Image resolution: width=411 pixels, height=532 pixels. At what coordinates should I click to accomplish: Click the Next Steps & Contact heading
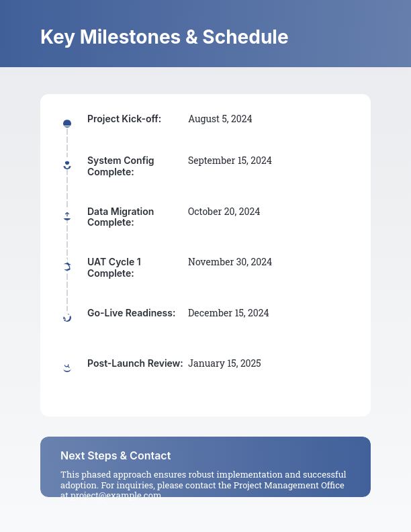pos(116,455)
